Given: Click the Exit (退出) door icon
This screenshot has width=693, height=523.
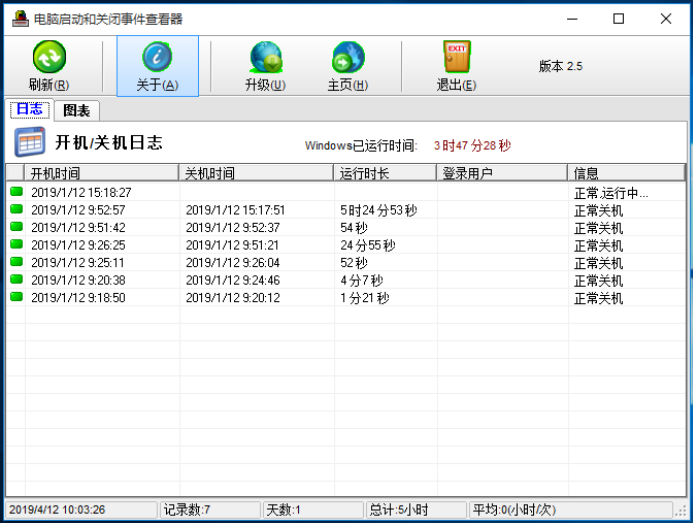Looking at the screenshot, I should tap(456, 58).
